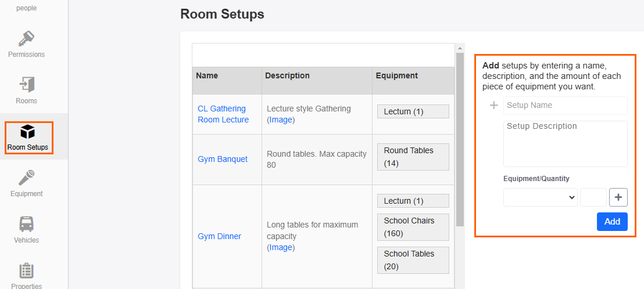This screenshot has width=644, height=289.
Task: Open Vehicles via the bus icon
Action: coord(26,224)
